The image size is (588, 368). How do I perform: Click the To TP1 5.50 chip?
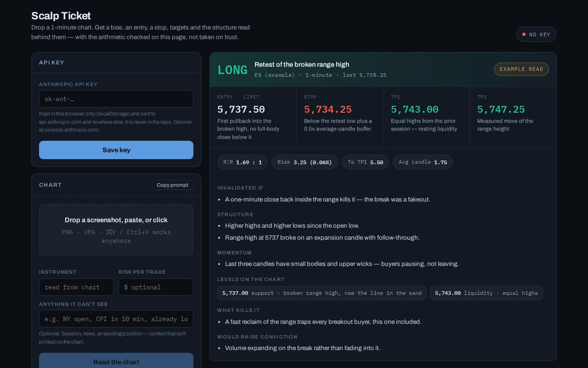365,162
